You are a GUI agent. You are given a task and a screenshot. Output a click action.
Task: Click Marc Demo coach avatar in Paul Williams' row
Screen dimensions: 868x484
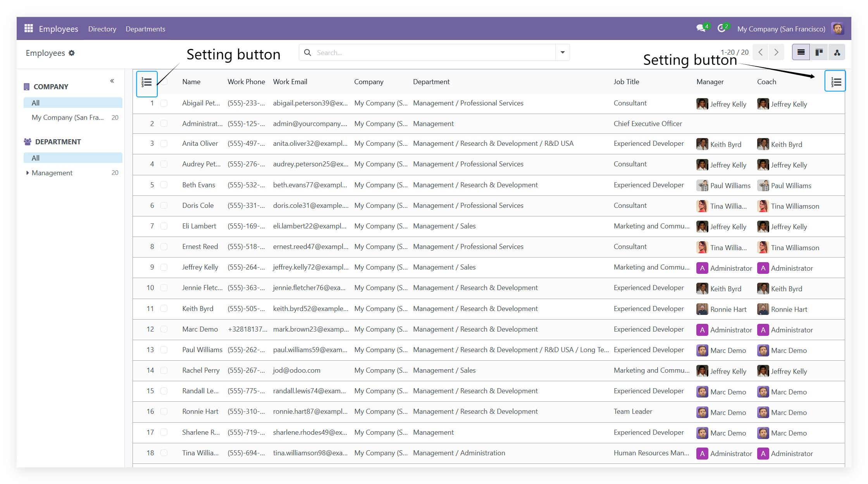(x=763, y=350)
